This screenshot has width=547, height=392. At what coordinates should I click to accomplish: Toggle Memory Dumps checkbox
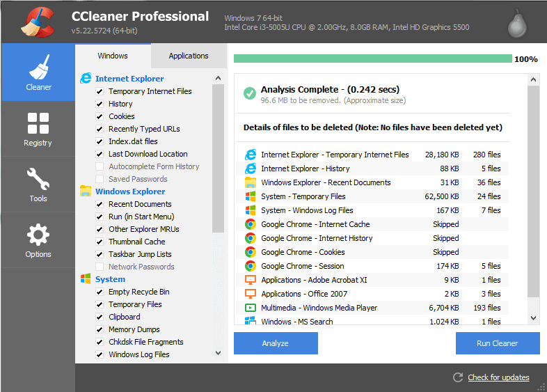[x=100, y=329]
